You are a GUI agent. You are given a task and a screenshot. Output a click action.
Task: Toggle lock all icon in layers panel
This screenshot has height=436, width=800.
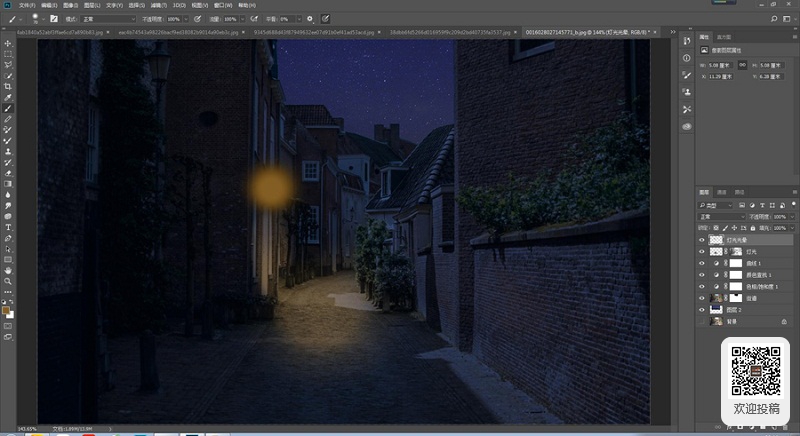(x=753, y=228)
